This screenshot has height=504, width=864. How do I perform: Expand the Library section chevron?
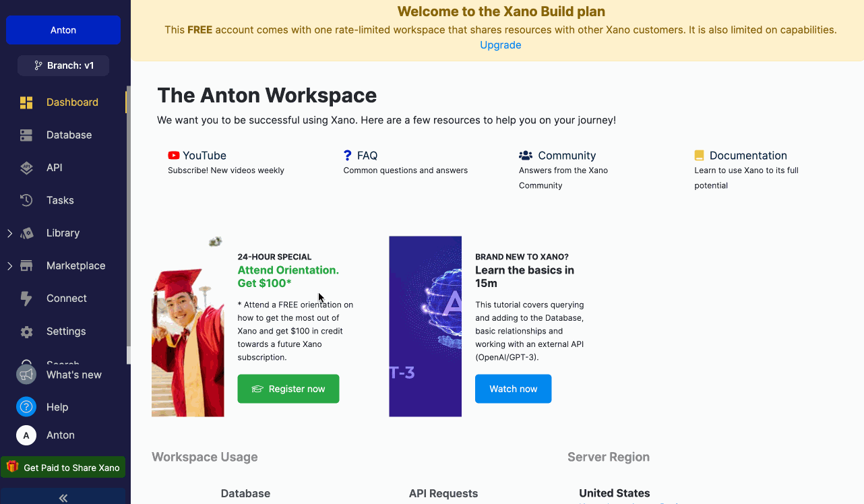[x=9, y=233]
